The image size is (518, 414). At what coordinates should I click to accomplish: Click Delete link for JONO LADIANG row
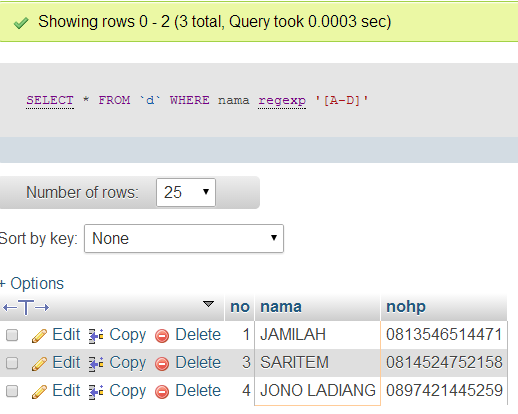[198, 390]
